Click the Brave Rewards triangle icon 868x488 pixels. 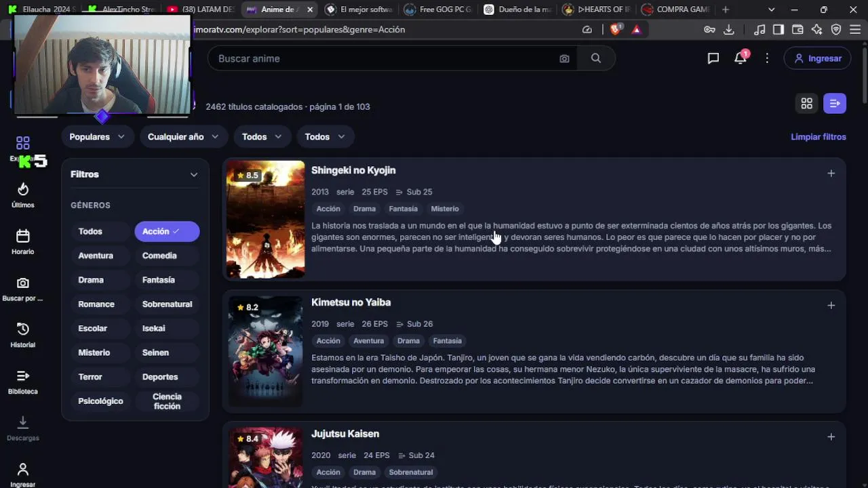coord(636,29)
